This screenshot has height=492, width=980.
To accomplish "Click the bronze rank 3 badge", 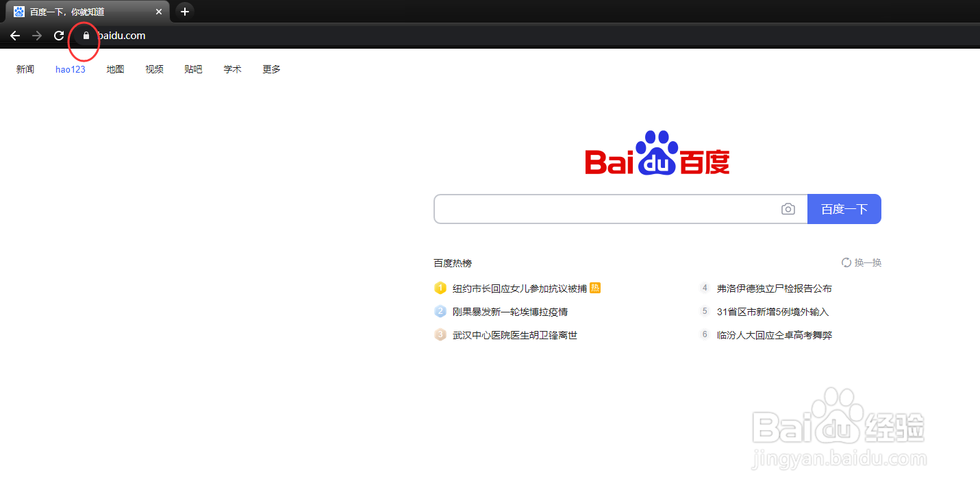I will [440, 335].
